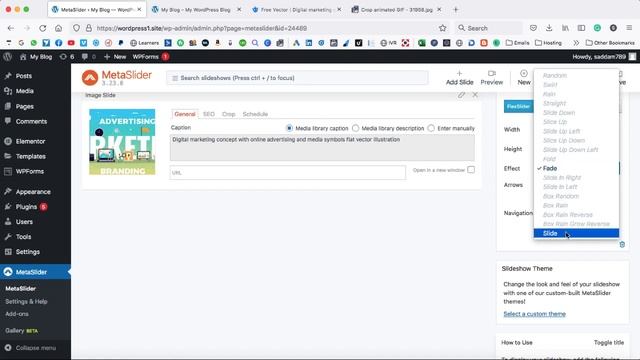Switch to My Blog browser tab
This screenshot has width=640, height=360.
pyautogui.click(x=196, y=9)
